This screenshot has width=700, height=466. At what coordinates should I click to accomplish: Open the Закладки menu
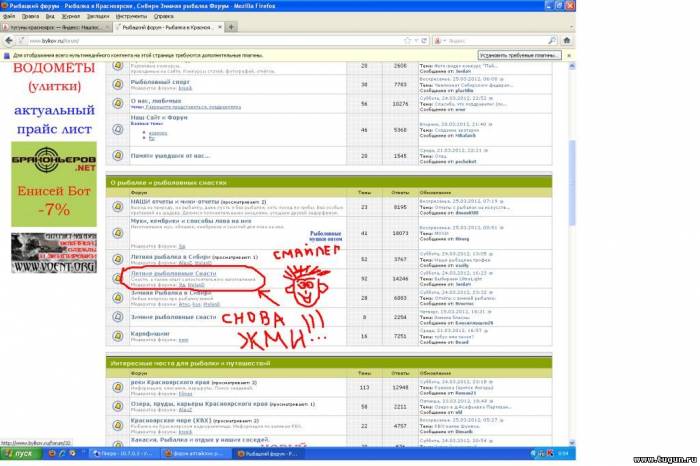(98, 16)
